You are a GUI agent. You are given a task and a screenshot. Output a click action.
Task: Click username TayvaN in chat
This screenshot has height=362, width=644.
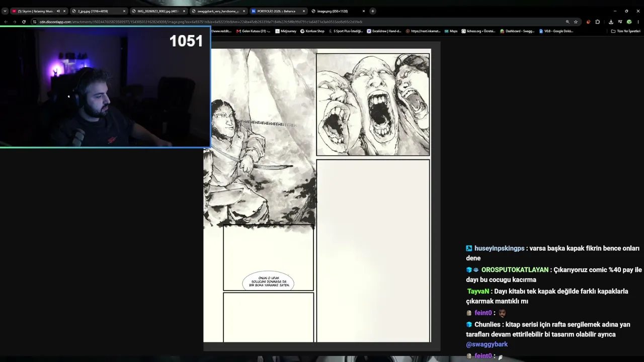coord(478,292)
